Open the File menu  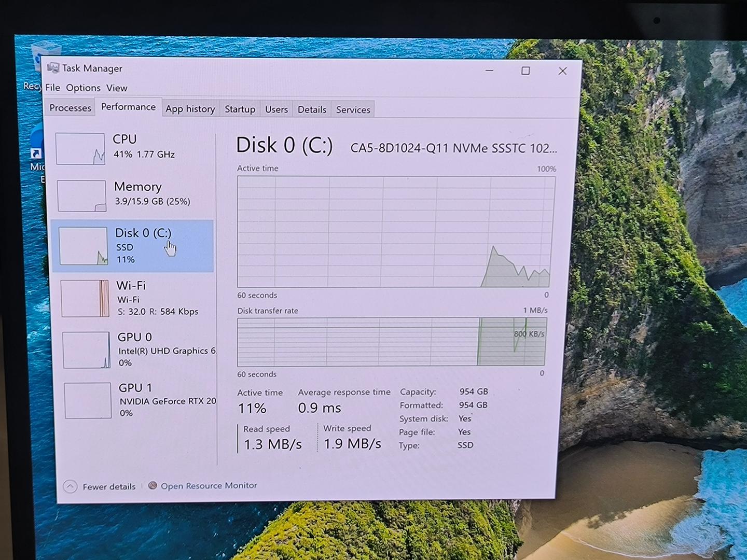(52, 88)
